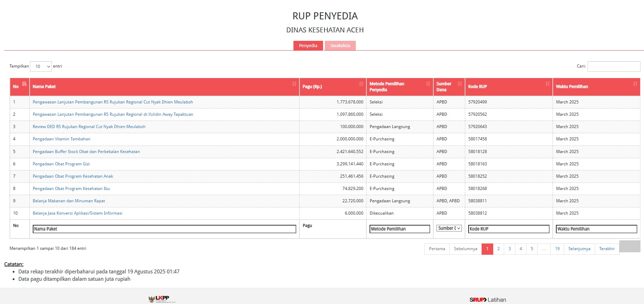The image size is (644, 304).
Task: Click sort icon in Waktu Pemilihan header
Action: click(x=635, y=84)
